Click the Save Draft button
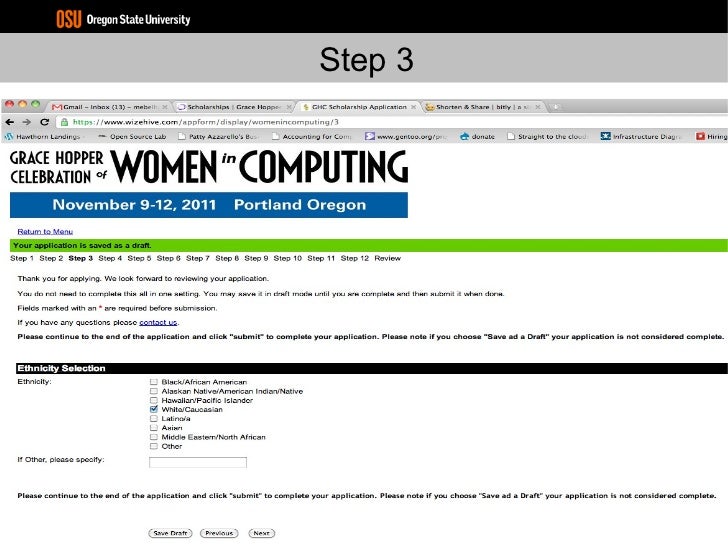Image resolution: width=728 pixels, height=546 pixels. click(x=170, y=533)
